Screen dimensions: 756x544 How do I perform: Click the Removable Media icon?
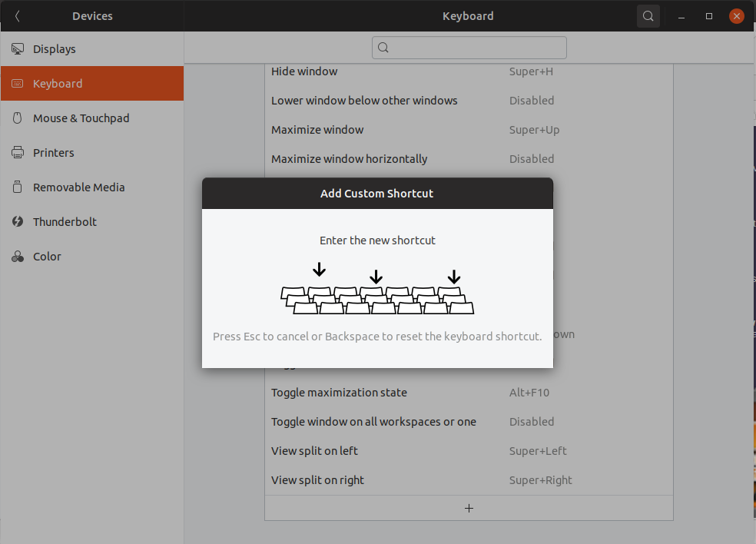(x=17, y=187)
